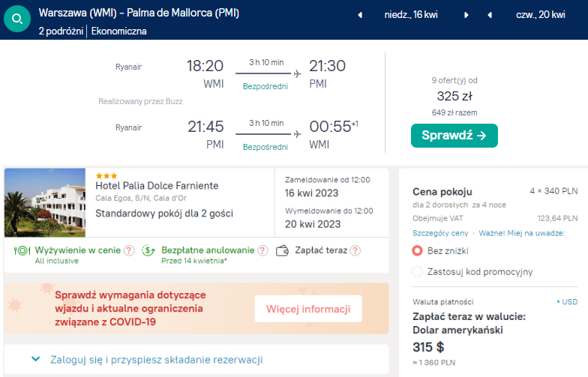
Task: Click the Hotel Palia Dolce Farniente name
Action: (155, 186)
